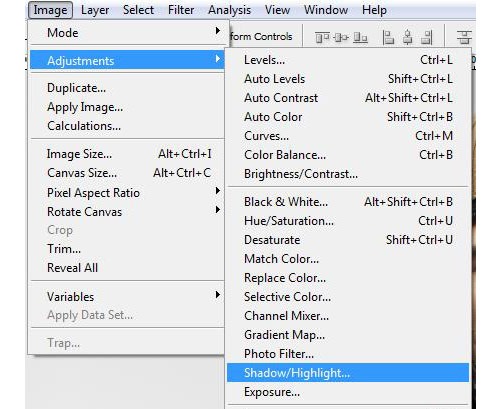Choose Trim from the Image menu
Screen dimensions: 500x409
(x=127, y=249)
